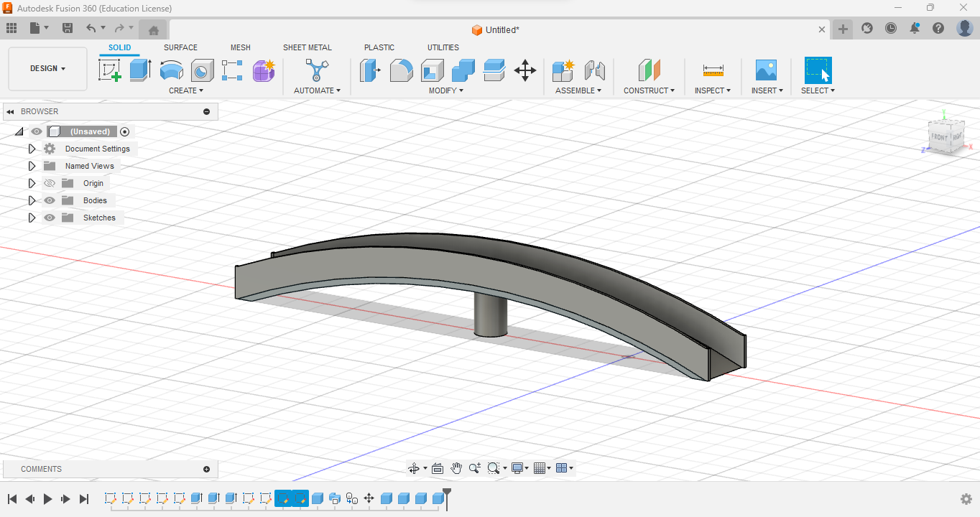The image size is (980, 517).
Task: Select the Joint tool
Action: [x=594, y=70]
